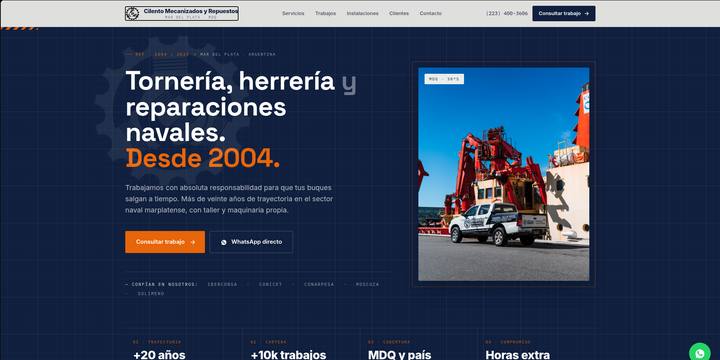Open the Servicios nav link

pos(293,13)
